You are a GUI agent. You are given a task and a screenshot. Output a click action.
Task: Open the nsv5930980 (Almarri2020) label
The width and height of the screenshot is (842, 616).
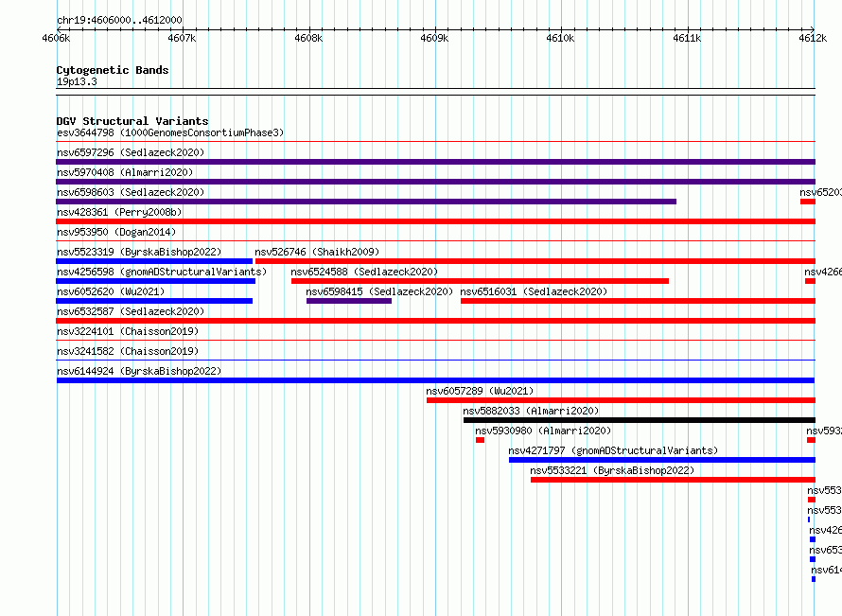(543, 431)
